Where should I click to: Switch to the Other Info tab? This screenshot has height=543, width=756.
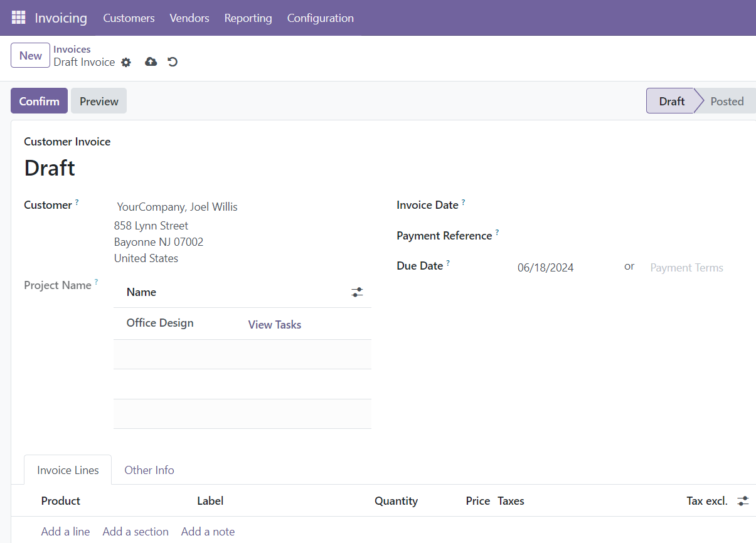[149, 470]
